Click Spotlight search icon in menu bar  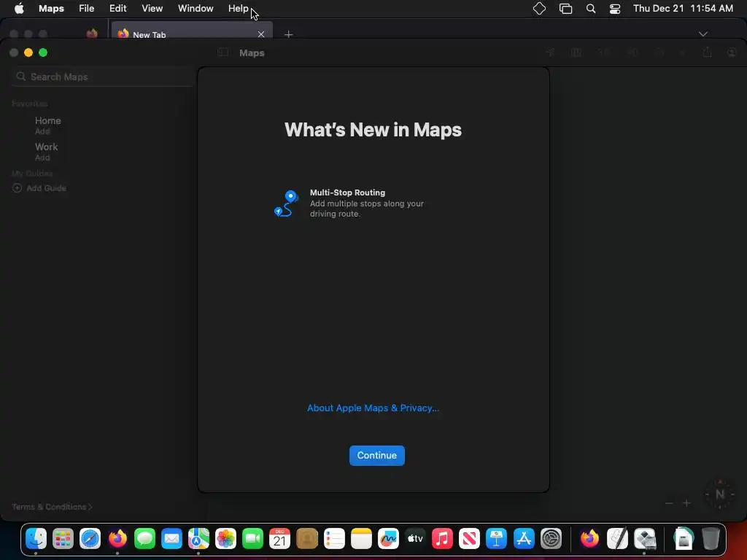(591, 9)
